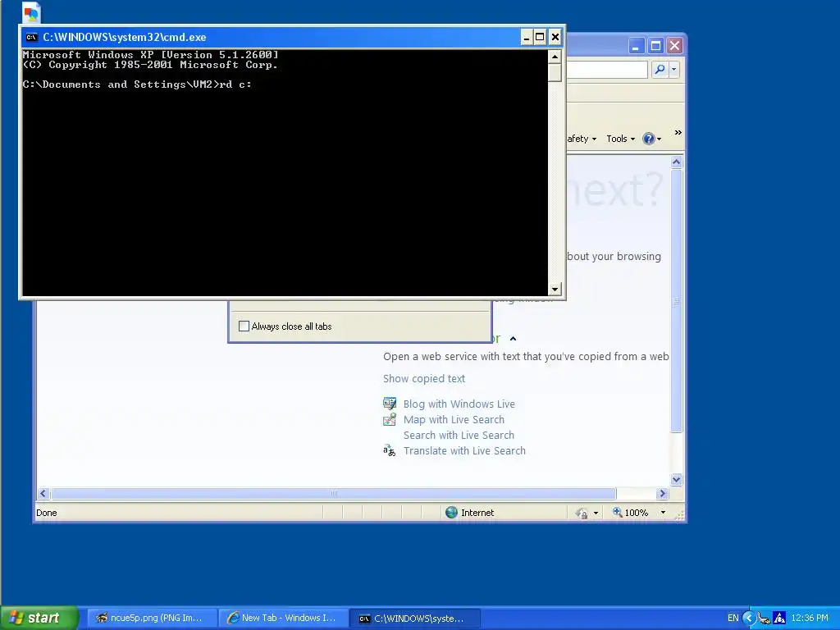Open the Safety menu in Internet Explorer
This screenshot has height=630, width=840.
click(582, 139)
